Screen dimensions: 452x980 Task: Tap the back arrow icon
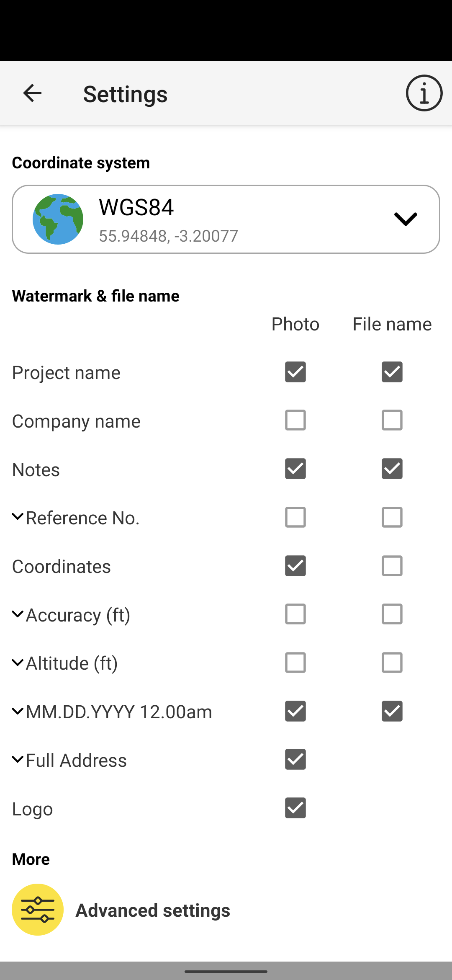click(x=32, y=93)
